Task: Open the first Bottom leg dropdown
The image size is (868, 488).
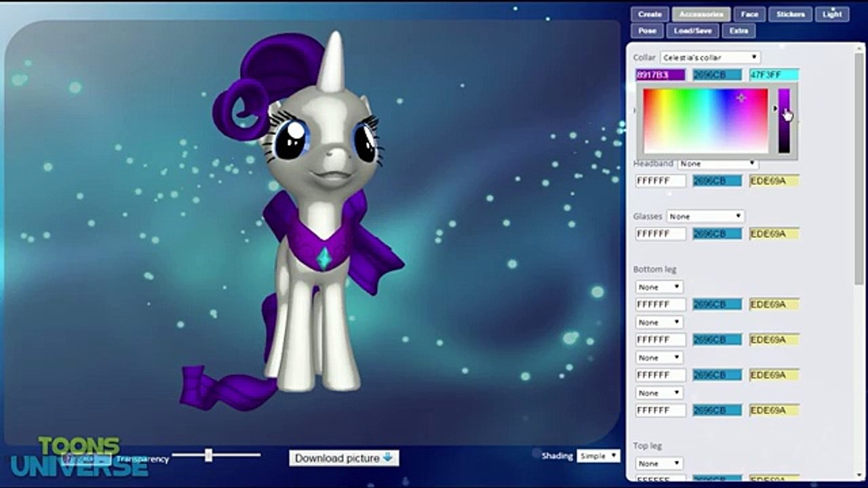Action: [659, 287]
